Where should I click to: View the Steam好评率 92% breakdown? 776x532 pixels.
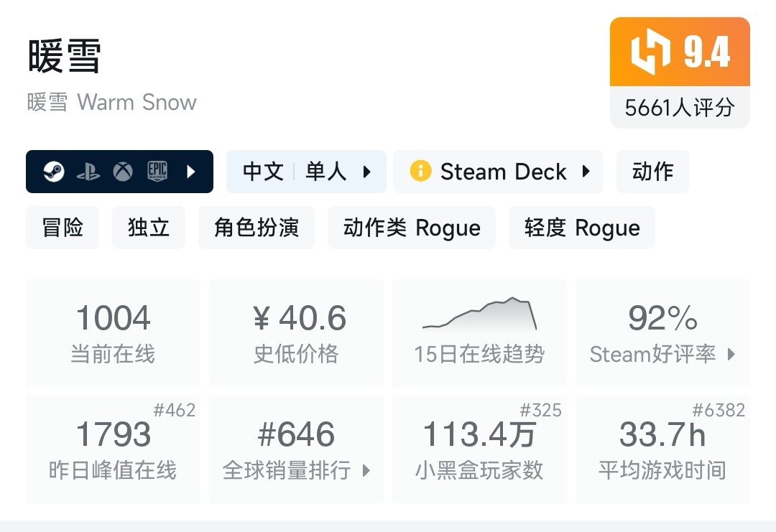tap(662, 332)
